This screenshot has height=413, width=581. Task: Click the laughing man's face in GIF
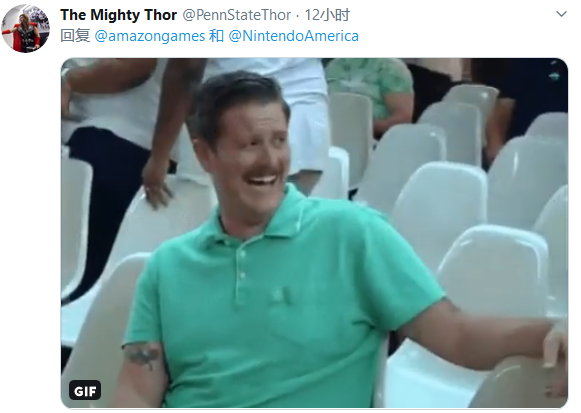(250, 156)
